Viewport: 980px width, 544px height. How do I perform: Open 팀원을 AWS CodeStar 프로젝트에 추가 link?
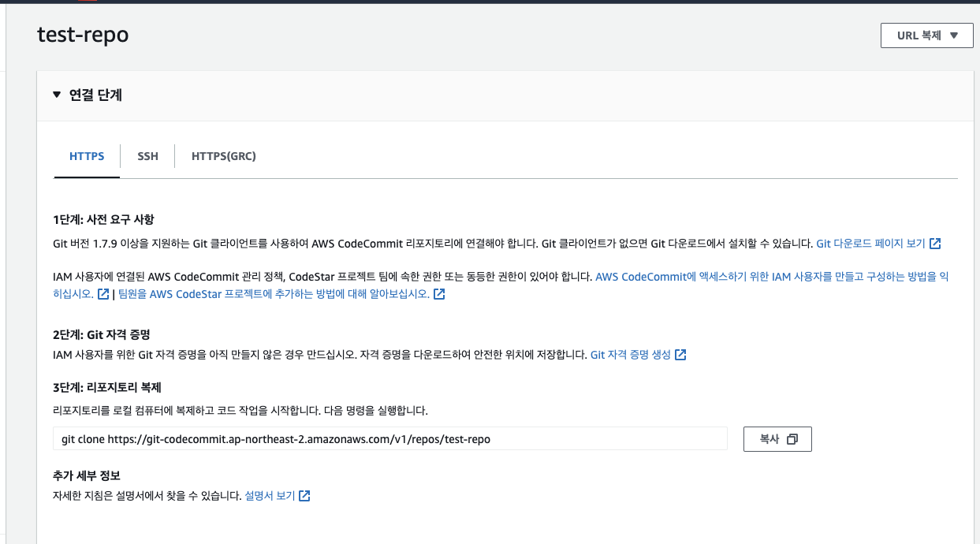[274, 294]
